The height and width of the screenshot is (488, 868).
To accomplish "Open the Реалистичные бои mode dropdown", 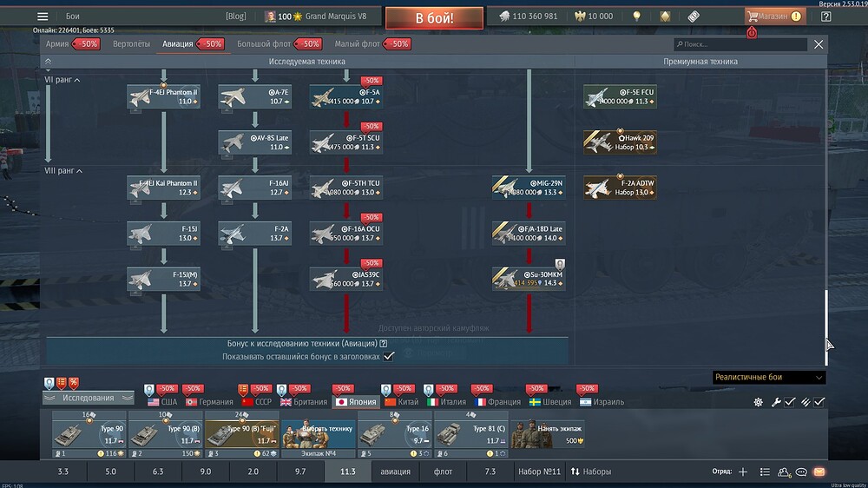I will [x=768, y=377].
